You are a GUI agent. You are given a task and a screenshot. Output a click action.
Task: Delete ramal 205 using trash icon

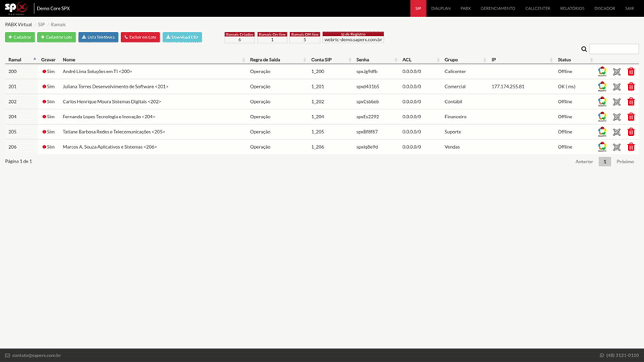pyautogui.click(x=631, y=132)
